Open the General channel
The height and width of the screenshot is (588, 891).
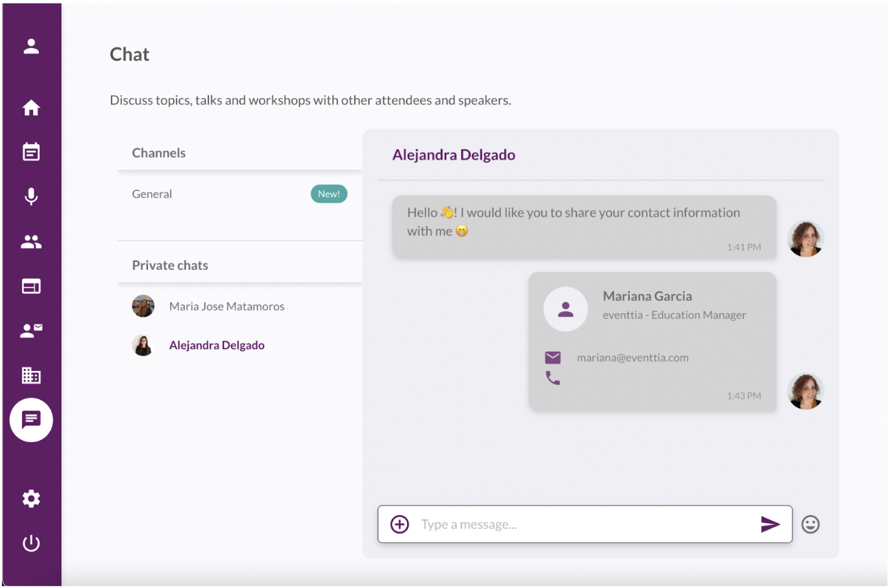(152, 194)
